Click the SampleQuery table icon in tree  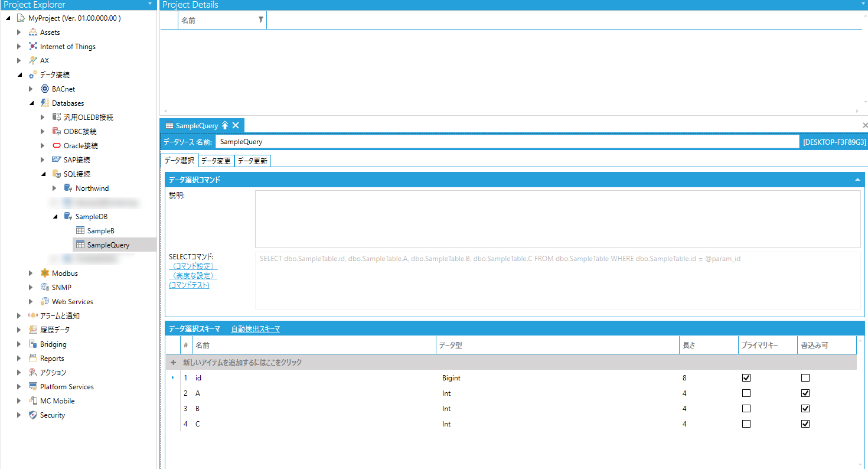80,245
